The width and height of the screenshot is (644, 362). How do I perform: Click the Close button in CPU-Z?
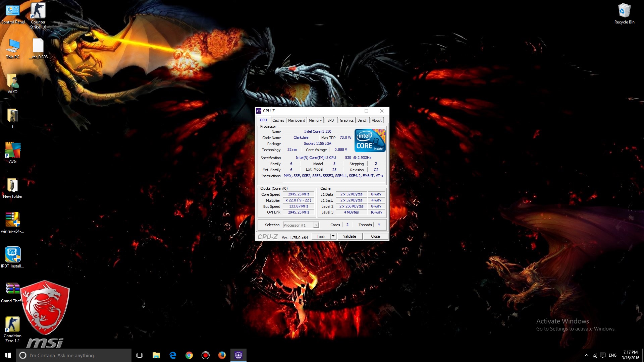click(375, 236)
